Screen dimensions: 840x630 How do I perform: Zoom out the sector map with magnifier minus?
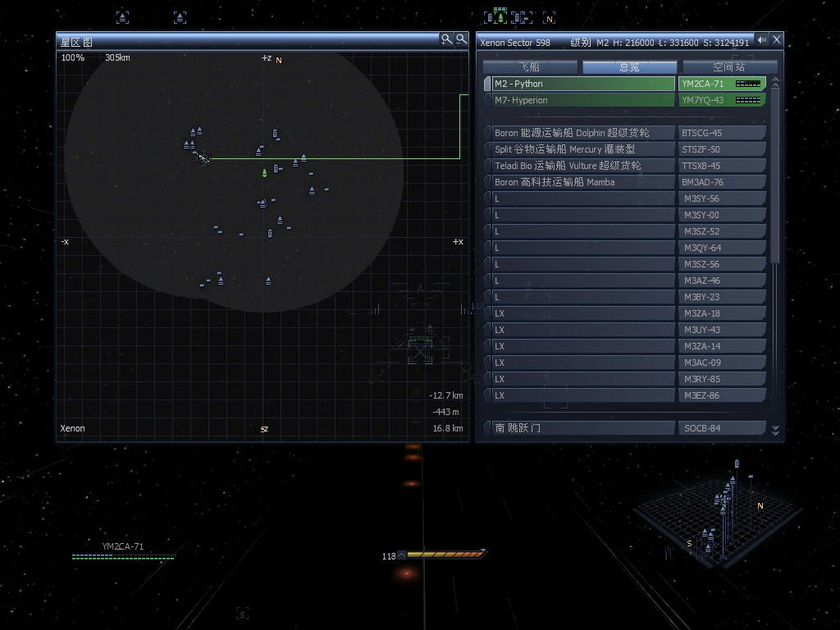[461, 39]
